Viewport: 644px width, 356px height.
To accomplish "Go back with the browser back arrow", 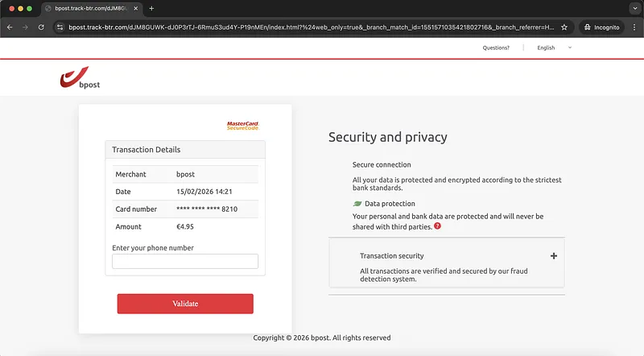I will pos(10,27).
